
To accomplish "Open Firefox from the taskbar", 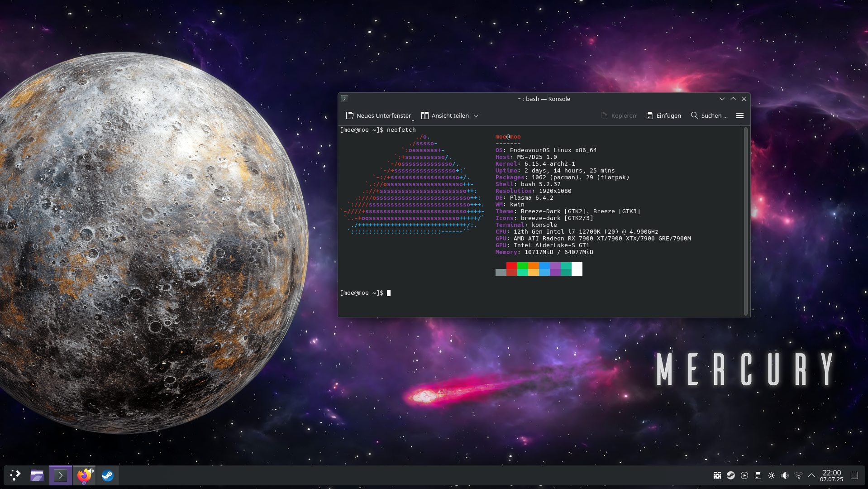I will (x=84, y=475).
